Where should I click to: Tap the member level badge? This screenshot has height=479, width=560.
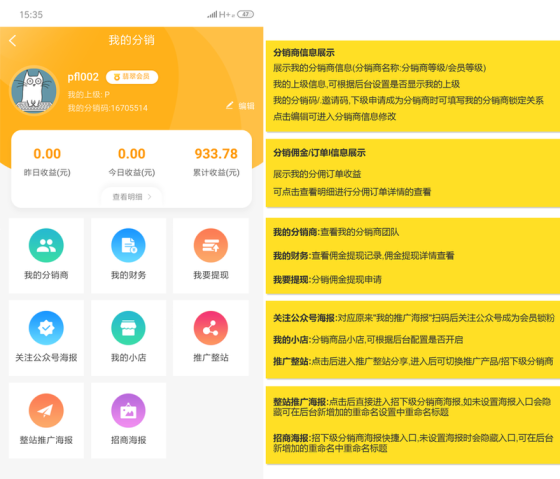[132, 77]
